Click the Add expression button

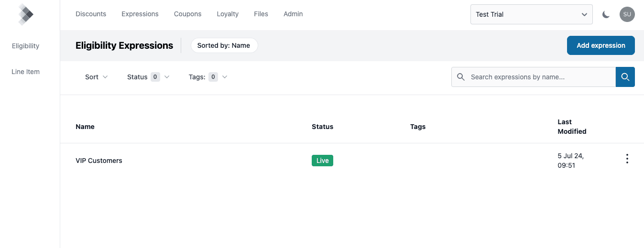point(600,45)
